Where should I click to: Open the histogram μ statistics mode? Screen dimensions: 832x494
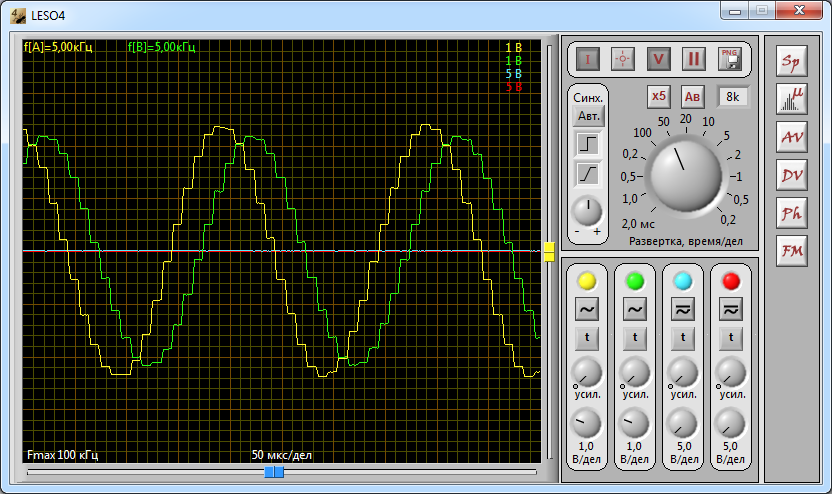(792, 99)
